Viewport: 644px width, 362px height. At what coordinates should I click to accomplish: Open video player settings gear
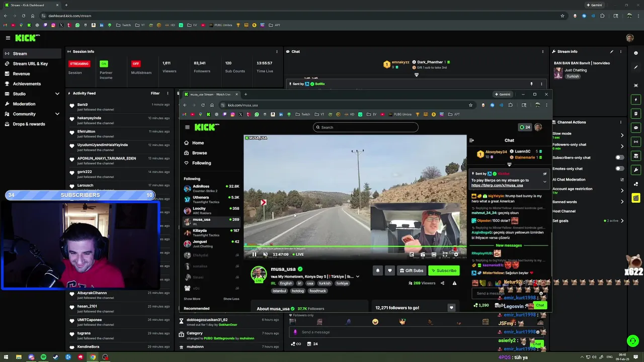pyautogui.click(x=456, y=254)
